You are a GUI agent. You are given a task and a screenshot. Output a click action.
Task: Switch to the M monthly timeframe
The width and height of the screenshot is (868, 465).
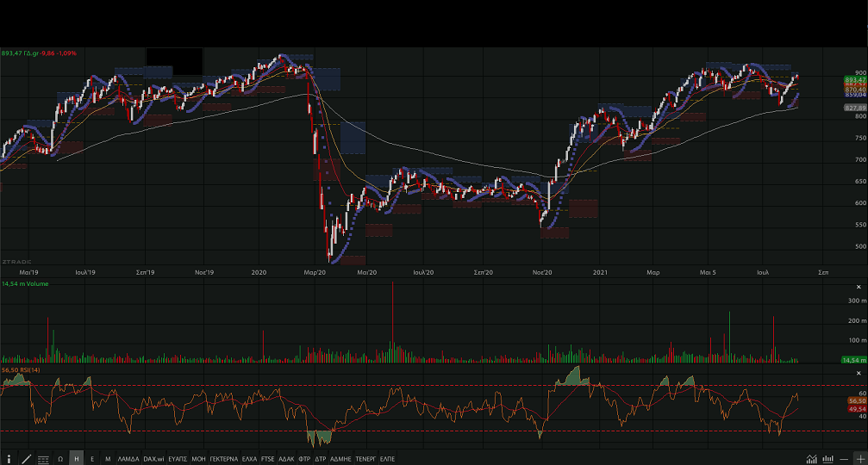(x=108, y=459)
